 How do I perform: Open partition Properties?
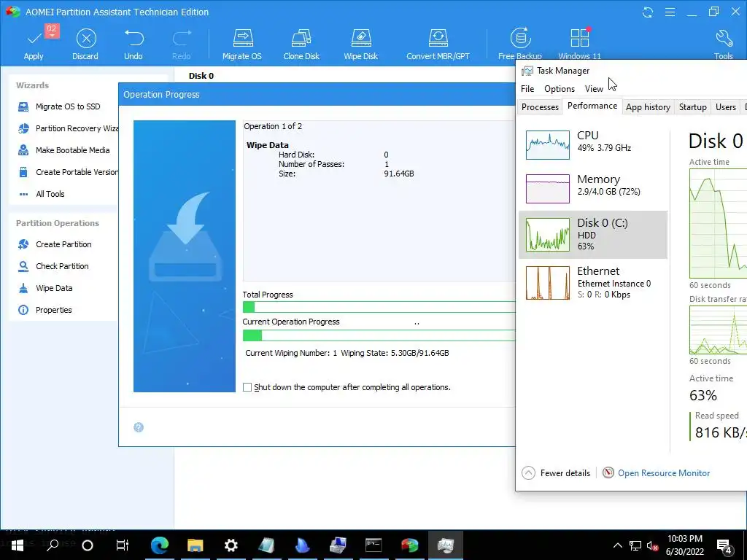tap(44, 310)
